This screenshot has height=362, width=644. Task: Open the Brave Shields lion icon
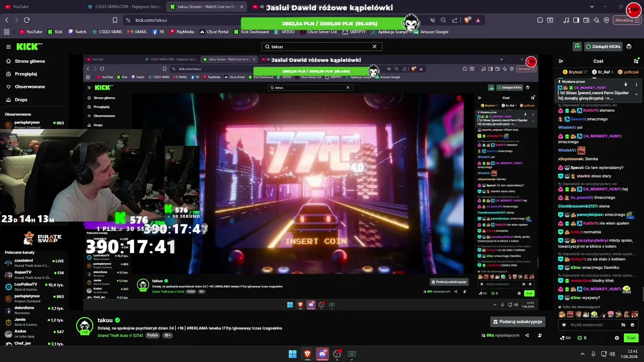pyautogui.click(x=468, y=20)
